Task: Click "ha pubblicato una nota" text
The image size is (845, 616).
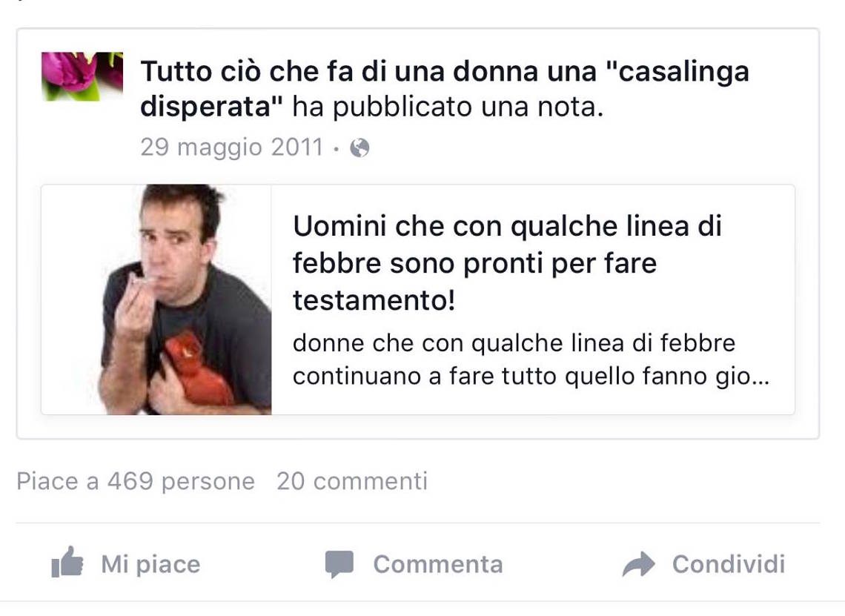Action: 448,107
